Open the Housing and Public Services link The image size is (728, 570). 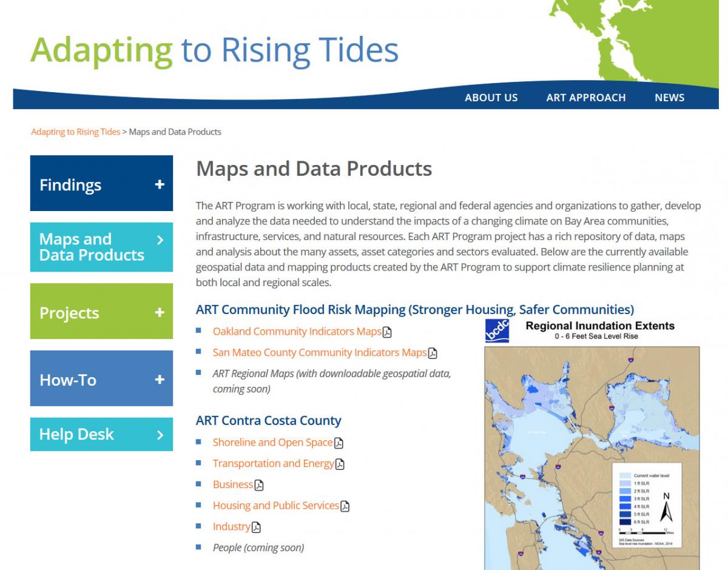(x=276, y=505)
